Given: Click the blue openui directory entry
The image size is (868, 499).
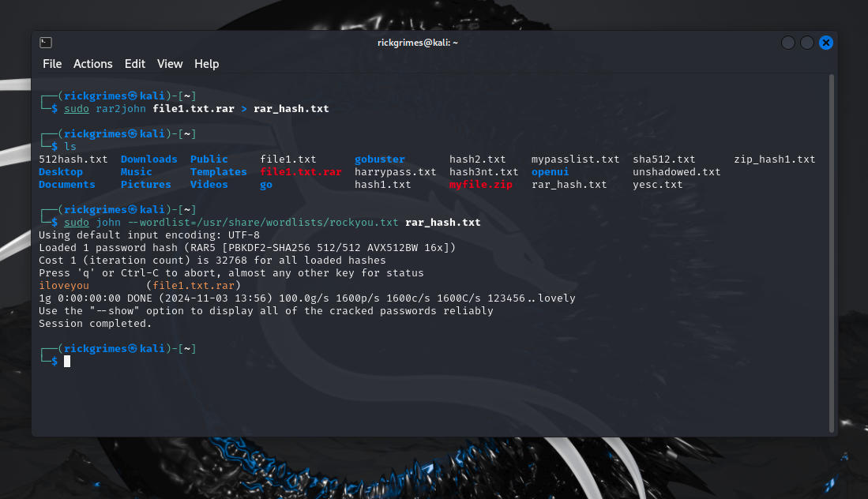Looking at the screenshot, I should (549, 171).
